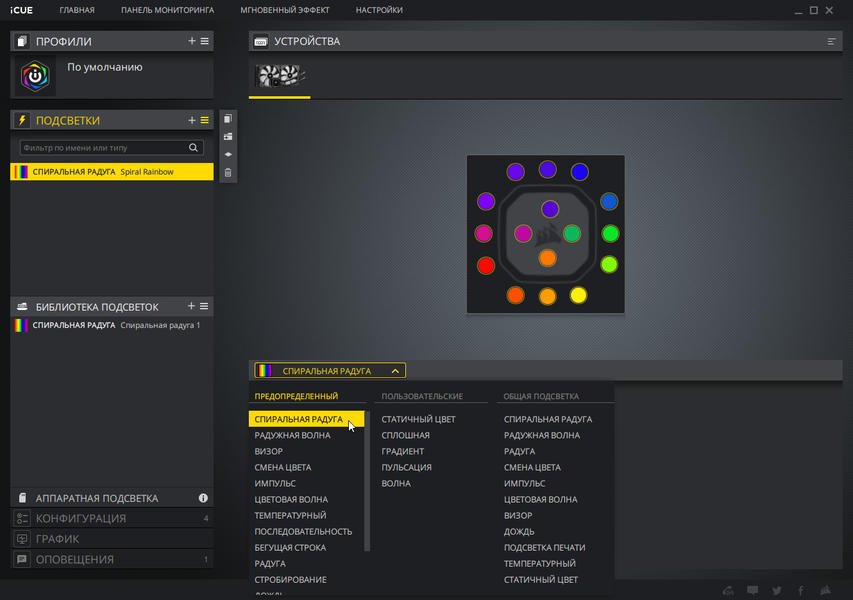The height and width of the screenshot is (600, 853).
Task: Open hardware lighting info icon
Action: [203, 498]
